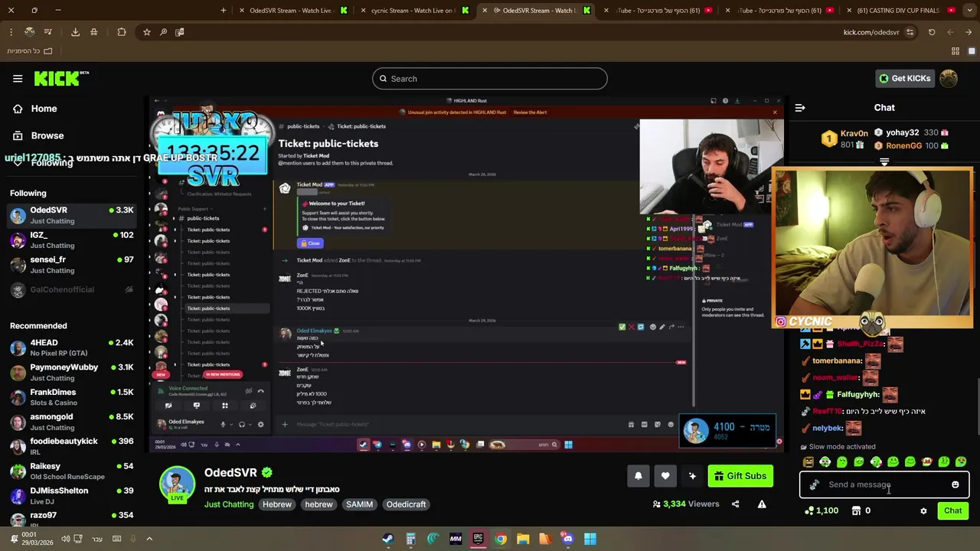Open foodiebeautykick recommended channel

(x=73, y=446)
